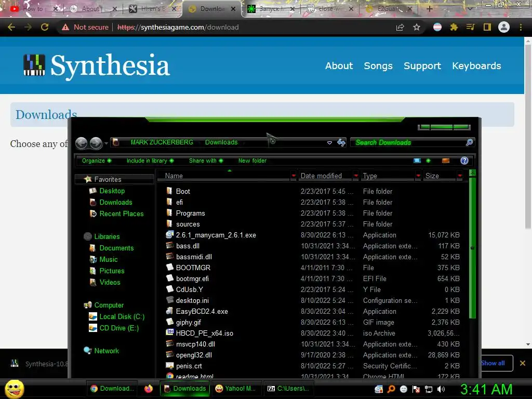Open Chrome extensions puzzle icon

454,27
